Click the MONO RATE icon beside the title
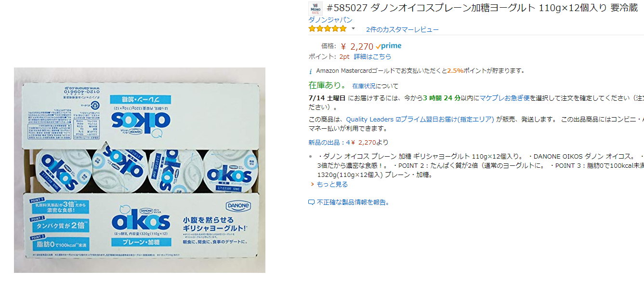This screenshot has height=283, width=644. pyautogui.click(x=315, y=9)
